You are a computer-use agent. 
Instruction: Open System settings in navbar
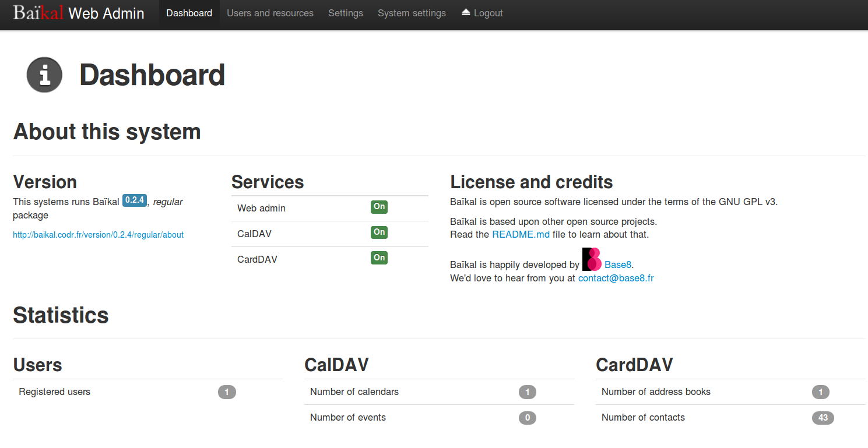[x=412, y=13]
